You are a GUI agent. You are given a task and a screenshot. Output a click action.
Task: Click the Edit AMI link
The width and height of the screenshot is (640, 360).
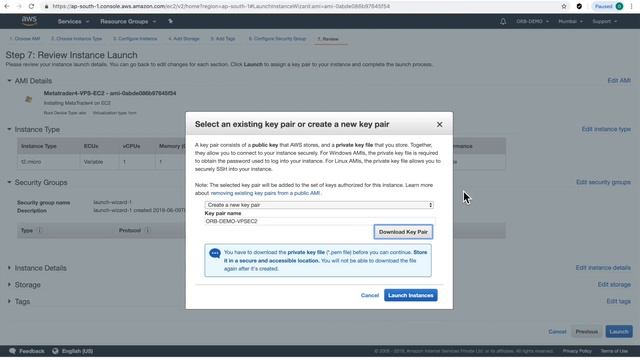(619, 81)
